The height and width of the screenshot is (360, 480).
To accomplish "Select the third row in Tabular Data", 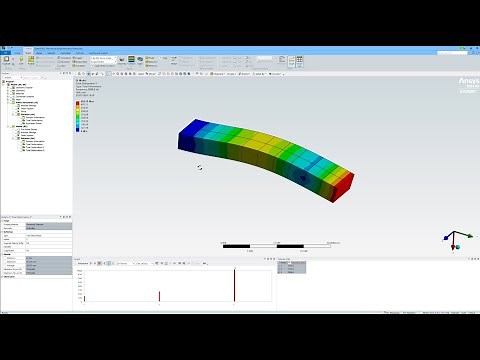I will pos(292,272).
